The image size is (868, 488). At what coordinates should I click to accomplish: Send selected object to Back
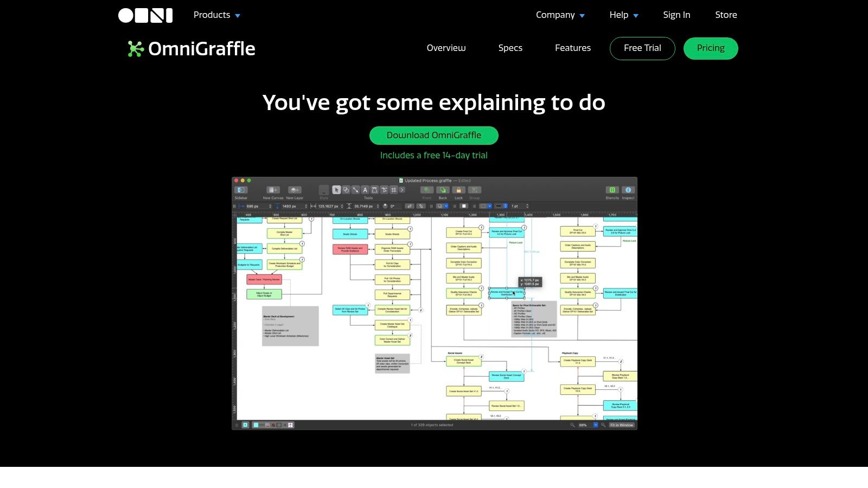point(443,190)
